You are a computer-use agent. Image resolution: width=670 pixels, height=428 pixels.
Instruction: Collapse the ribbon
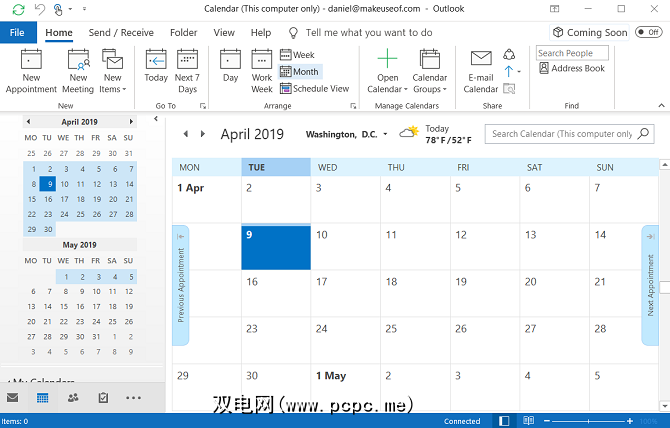point(661,106)
